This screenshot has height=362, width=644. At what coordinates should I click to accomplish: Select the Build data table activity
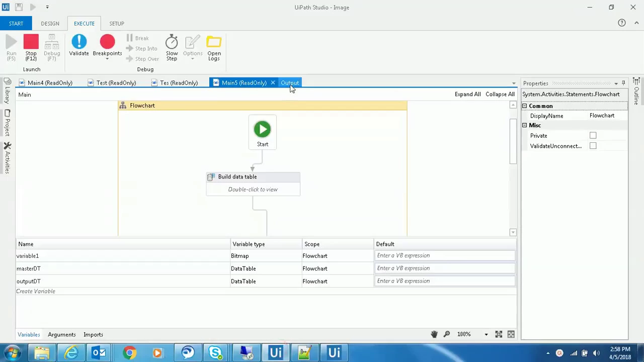tap(253, 184)
